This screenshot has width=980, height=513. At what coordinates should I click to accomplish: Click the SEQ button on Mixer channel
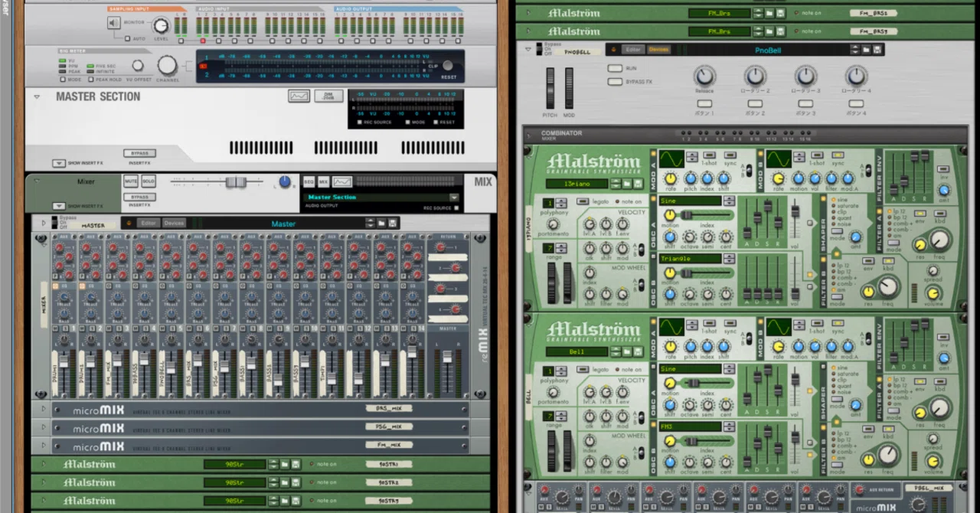pos(309,181)
